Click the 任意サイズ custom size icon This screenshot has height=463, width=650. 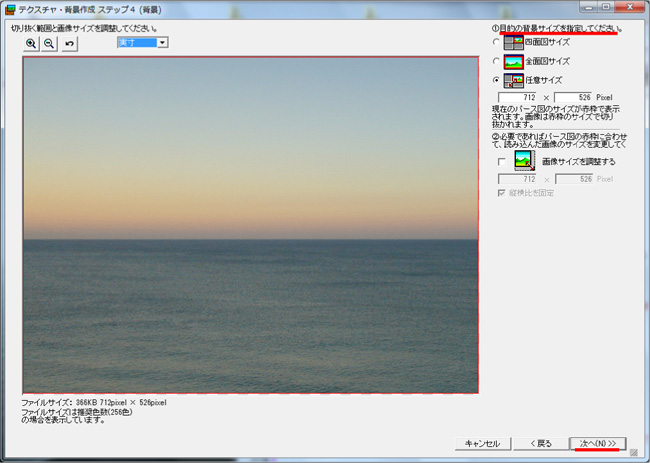[x=513, y=80]
